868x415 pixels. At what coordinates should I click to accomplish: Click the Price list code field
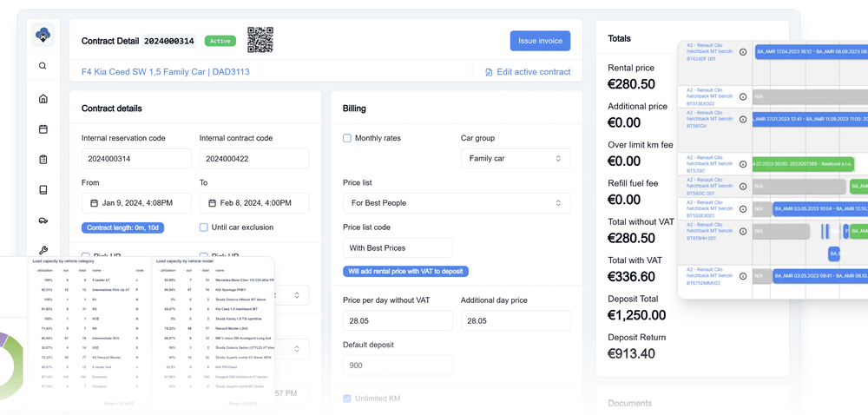point(398,248)
